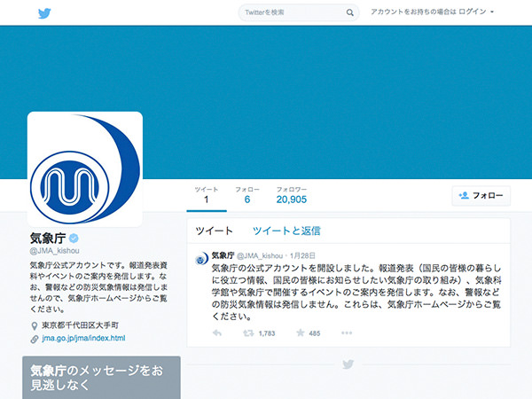The height and width of the screenshot is (399, 532).
Task: Click the location pin icon in profile
Action: (x=34, y=326)
